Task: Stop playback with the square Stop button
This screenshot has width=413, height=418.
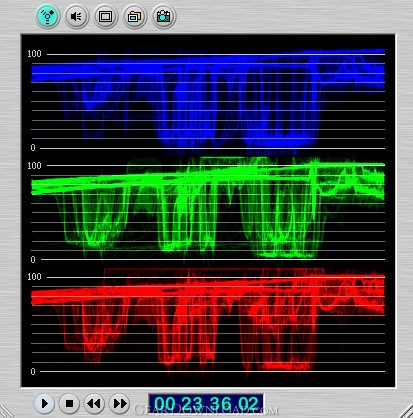Action: [69, 404]
